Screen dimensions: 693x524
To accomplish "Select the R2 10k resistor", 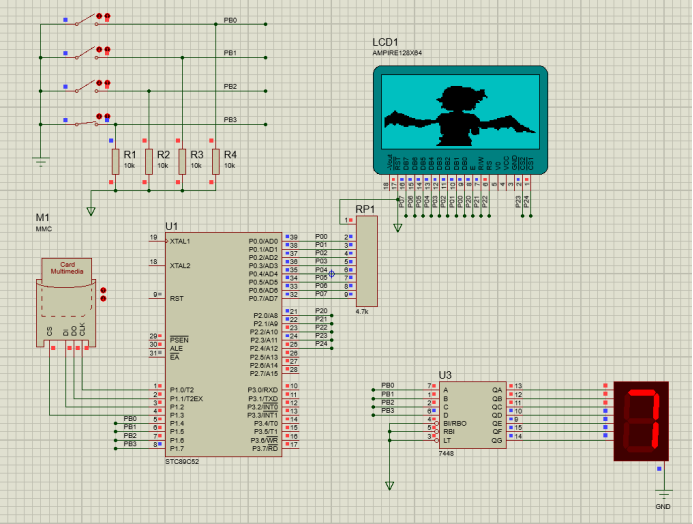I will click(x=149, y=160).
